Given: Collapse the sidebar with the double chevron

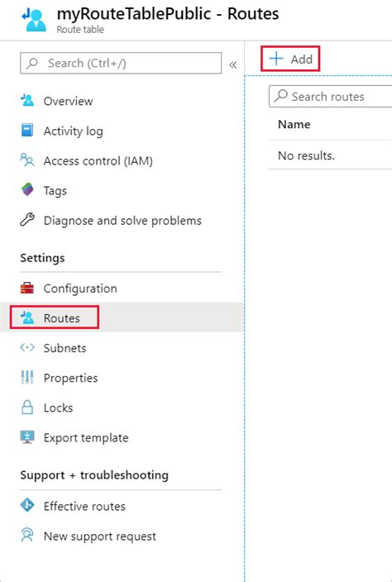Looking at the screenshot, I should click(x=233, y=65).
